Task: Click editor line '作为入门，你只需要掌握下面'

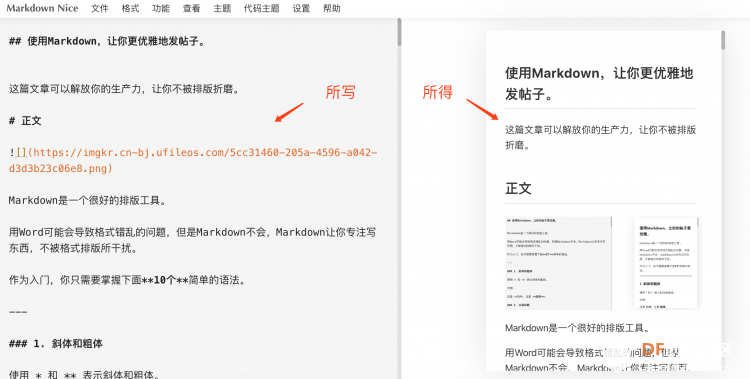Action: [127, 280]
